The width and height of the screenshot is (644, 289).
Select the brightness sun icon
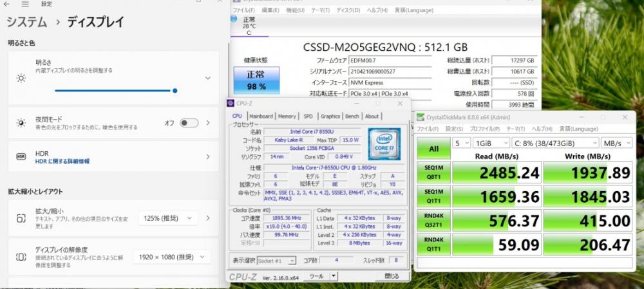21,78
